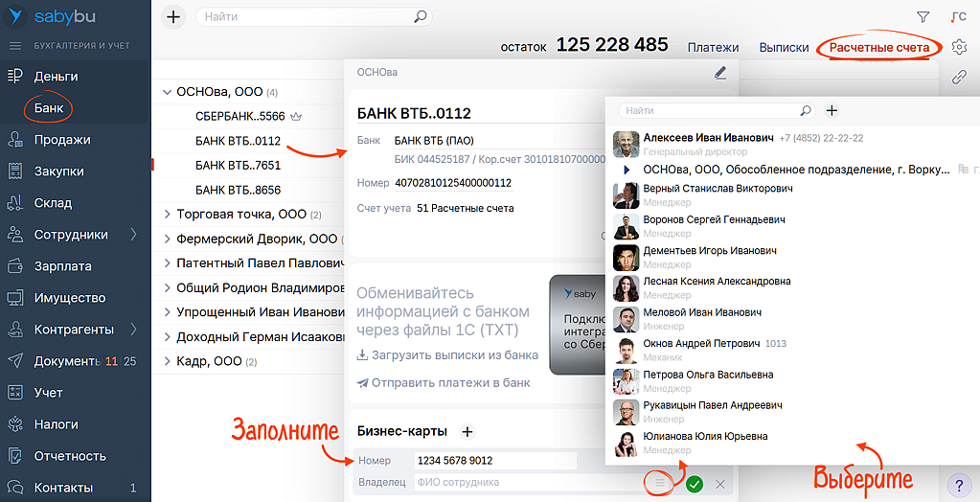
Task: Confirm business card with green checkmark
Action: (695, 484)
